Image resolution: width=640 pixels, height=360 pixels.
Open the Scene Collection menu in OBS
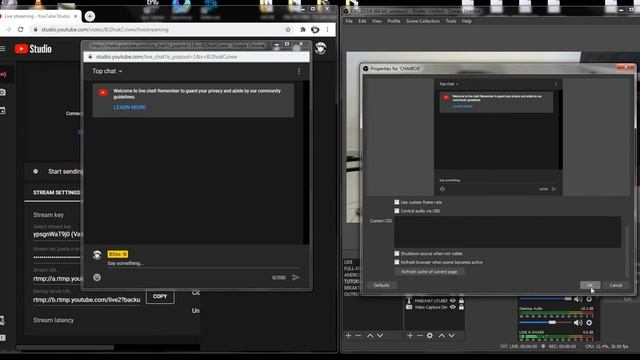(423, 21)
